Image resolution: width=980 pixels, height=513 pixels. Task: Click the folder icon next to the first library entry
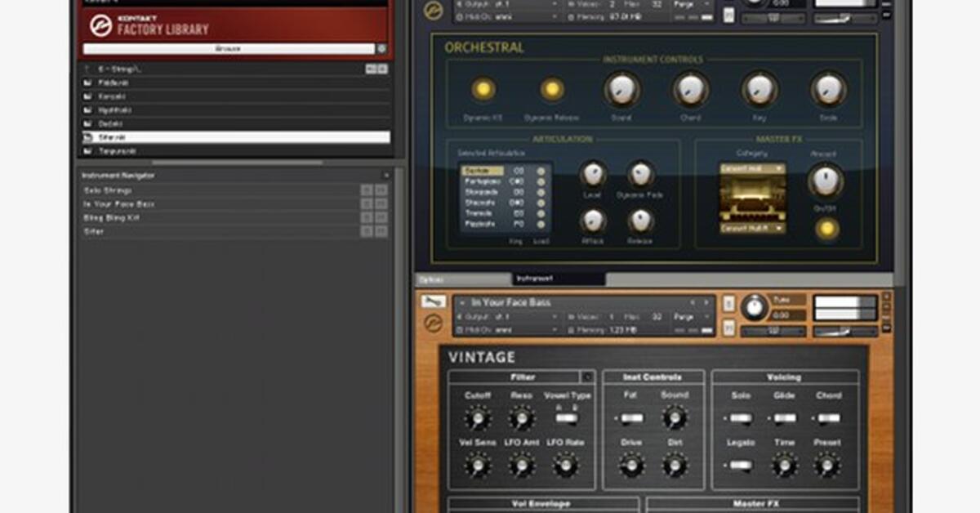pyautogui.click(x=87, y=83)
